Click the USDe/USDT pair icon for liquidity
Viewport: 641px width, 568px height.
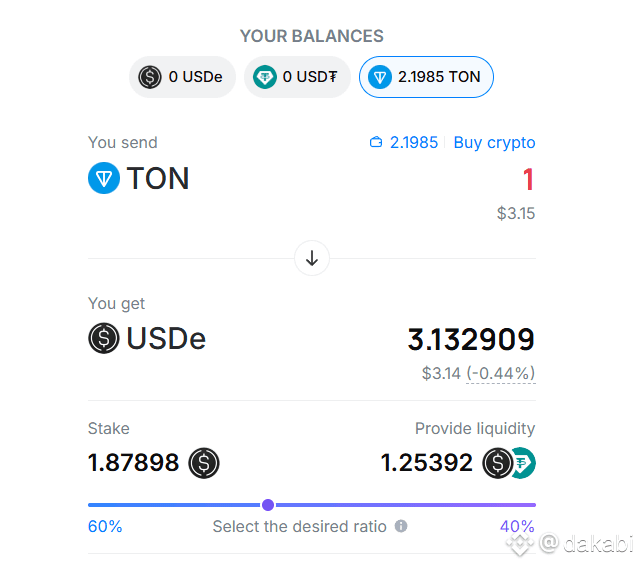pos(509,463)
